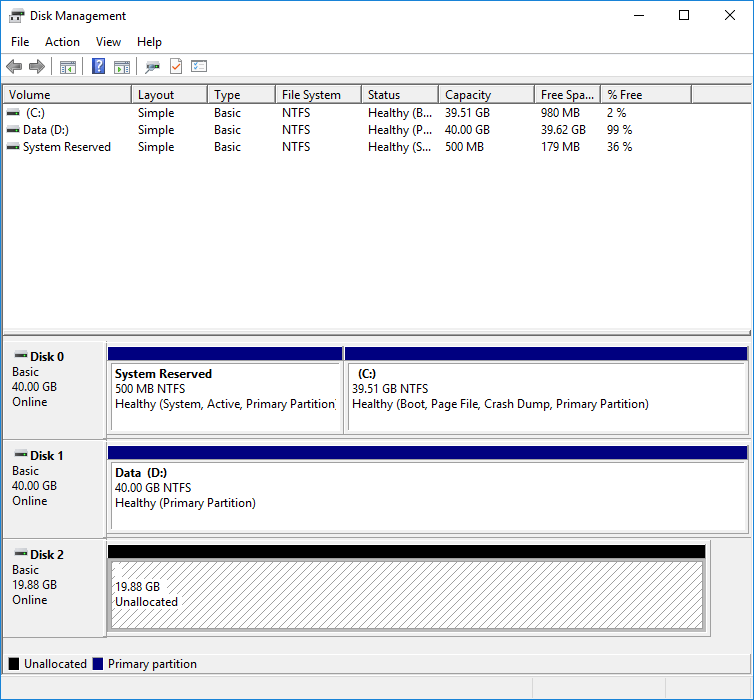The height and width of the screenshot is (700, 754).
Task: Sort by the Status column header
Action: [400, 95]
